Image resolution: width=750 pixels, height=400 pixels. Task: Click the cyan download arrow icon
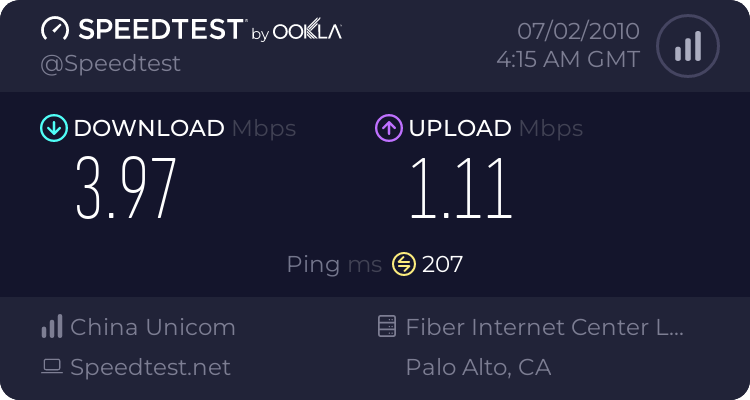53,128
